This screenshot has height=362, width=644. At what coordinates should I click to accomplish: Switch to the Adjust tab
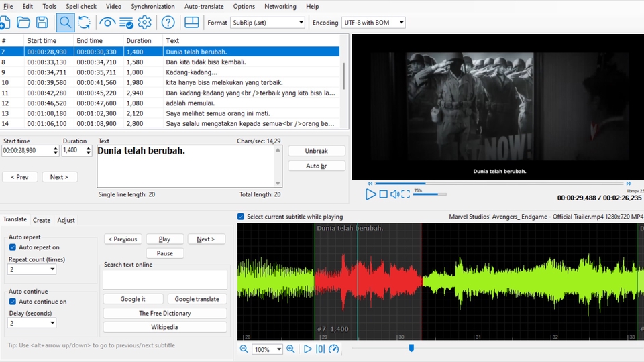coord(66,220)
